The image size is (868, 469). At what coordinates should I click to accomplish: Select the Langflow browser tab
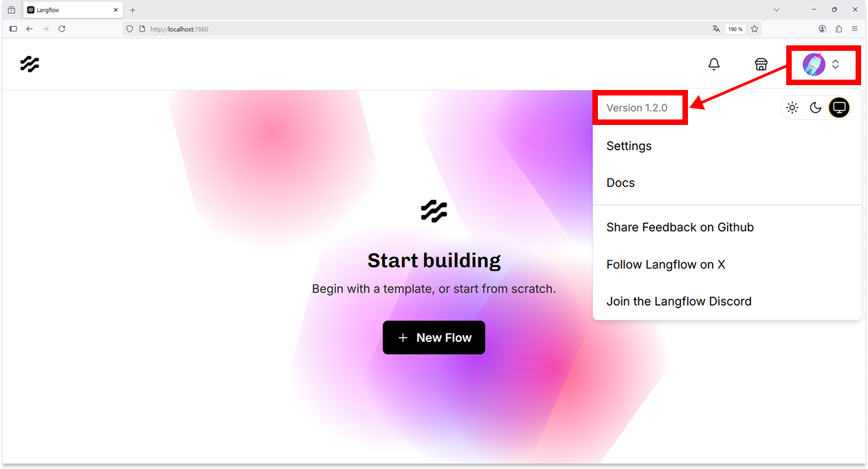(73, 10)
